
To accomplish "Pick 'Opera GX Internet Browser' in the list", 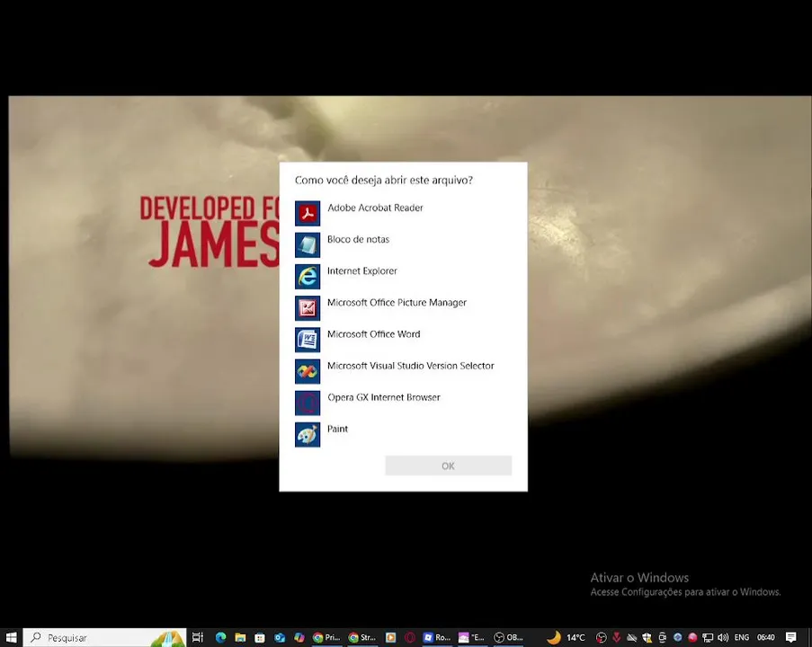I will point(403,403).
